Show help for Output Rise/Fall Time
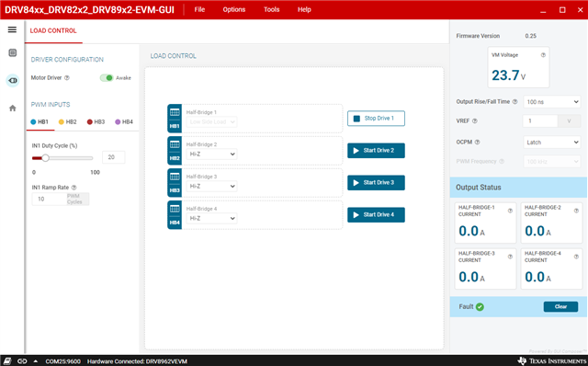 514,102
